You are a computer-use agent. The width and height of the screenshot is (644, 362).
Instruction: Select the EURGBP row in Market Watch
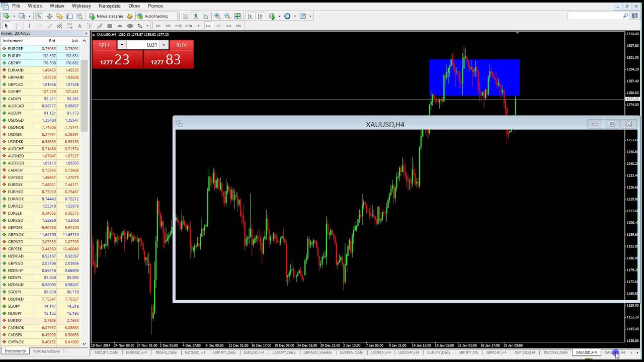pyautogui.click(x=40, y=49)
